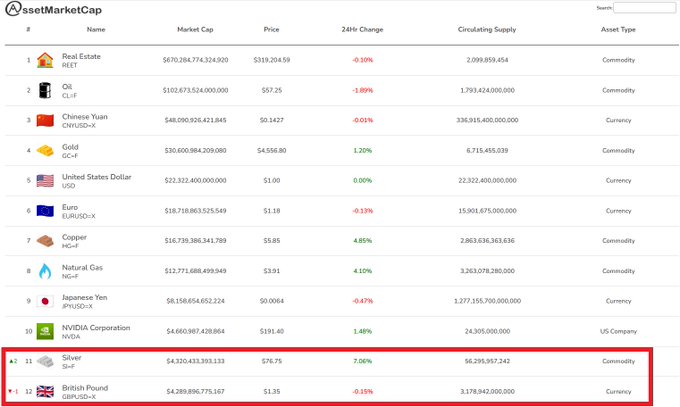Click the GBPUSD=X ticker symbol
Screen dimensions: 680x407
(79, 397)
